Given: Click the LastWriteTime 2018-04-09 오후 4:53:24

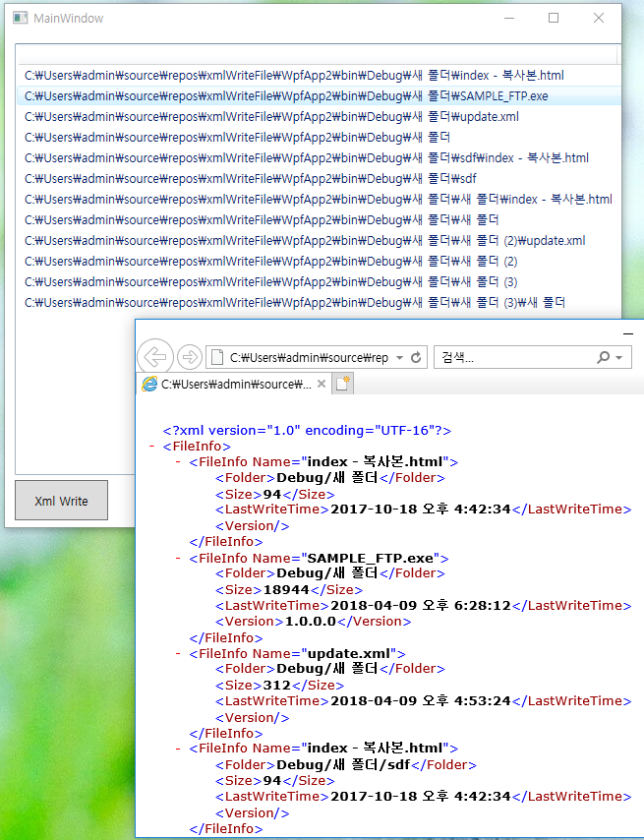Looking at the screenshot, I should point(421,700).
